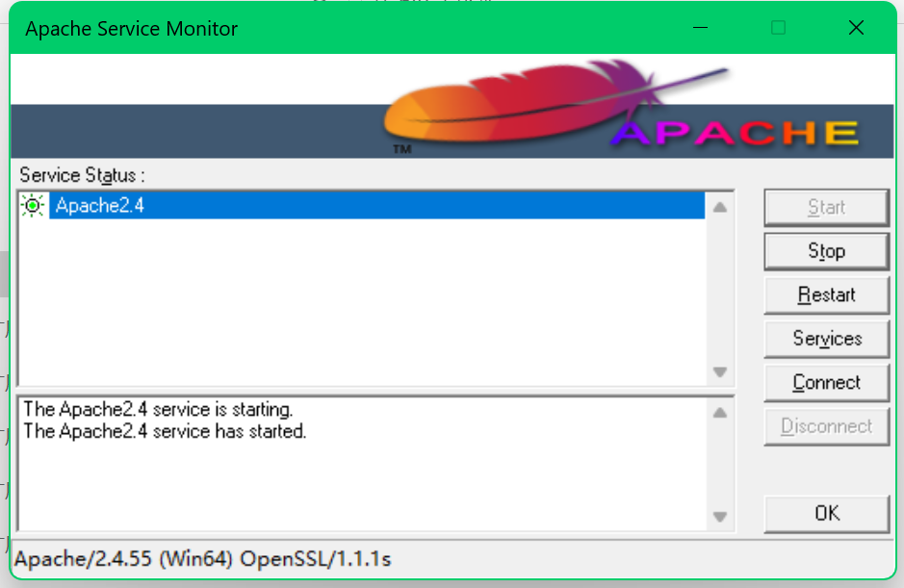Click the greyed-out Disconnect button
This screenshot has width=904, height=588.
click(826, 426)
